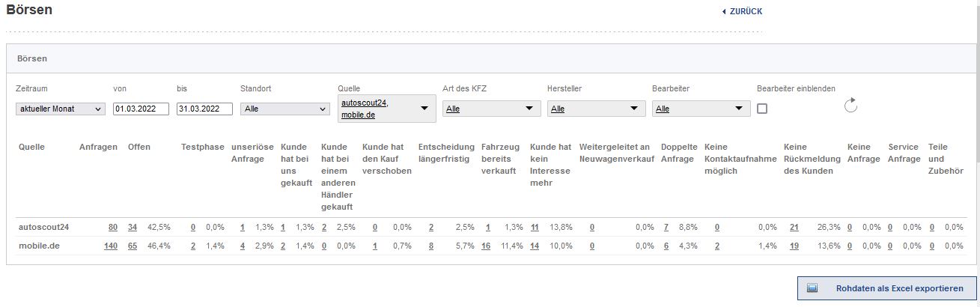
Task: Open the Zeitraum aktueller Monat dropdown
Action: [61, 109]
